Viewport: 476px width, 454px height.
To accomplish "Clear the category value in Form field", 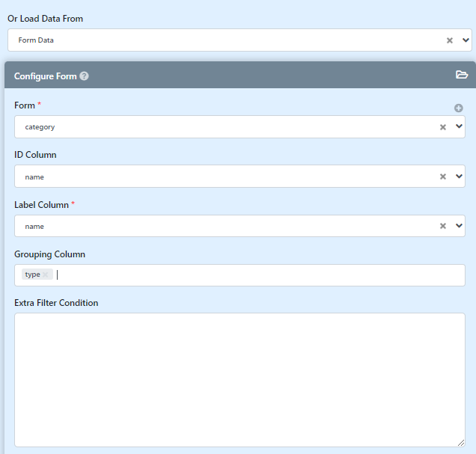I will point(443,127).
